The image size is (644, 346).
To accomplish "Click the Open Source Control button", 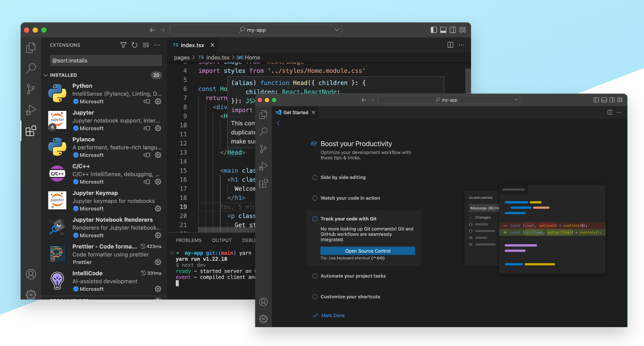I will tap(368, 251).
